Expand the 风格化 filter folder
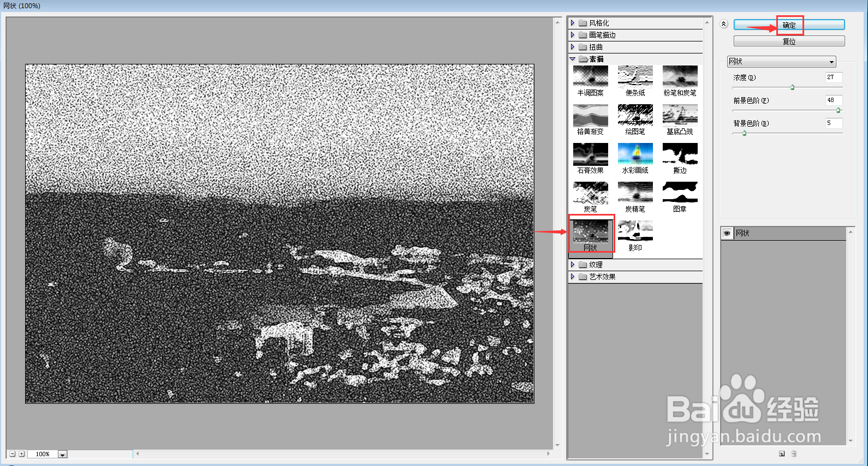The image size is (868, 466). (573, 23)
